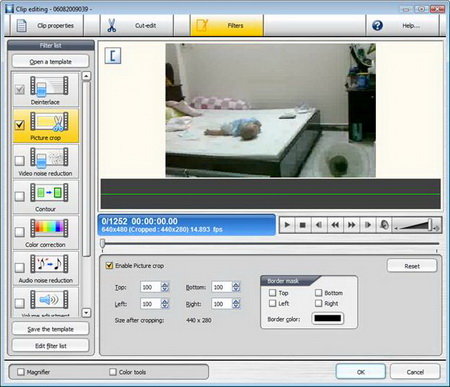This screenshot has width=450, height=387.
Task: Select the Deinterlace filter icon
Action: tap(49, 86)
